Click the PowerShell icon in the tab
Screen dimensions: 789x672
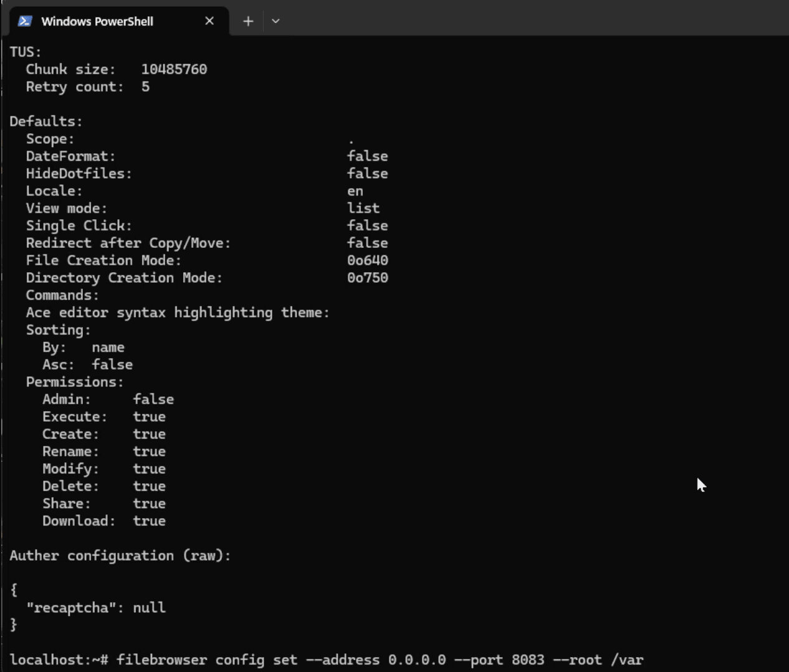(25, 21)
